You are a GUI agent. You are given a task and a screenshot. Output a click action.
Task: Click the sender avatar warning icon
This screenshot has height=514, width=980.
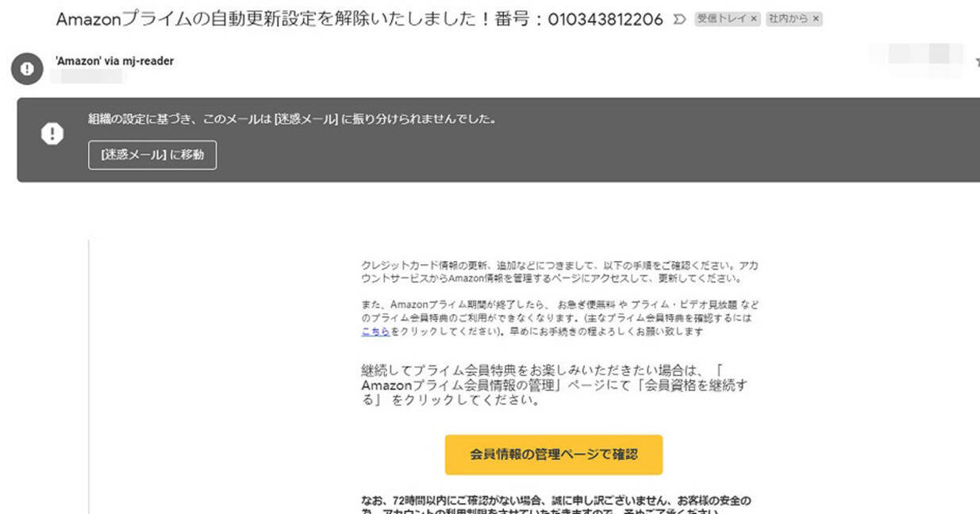[x=26, y=69]
